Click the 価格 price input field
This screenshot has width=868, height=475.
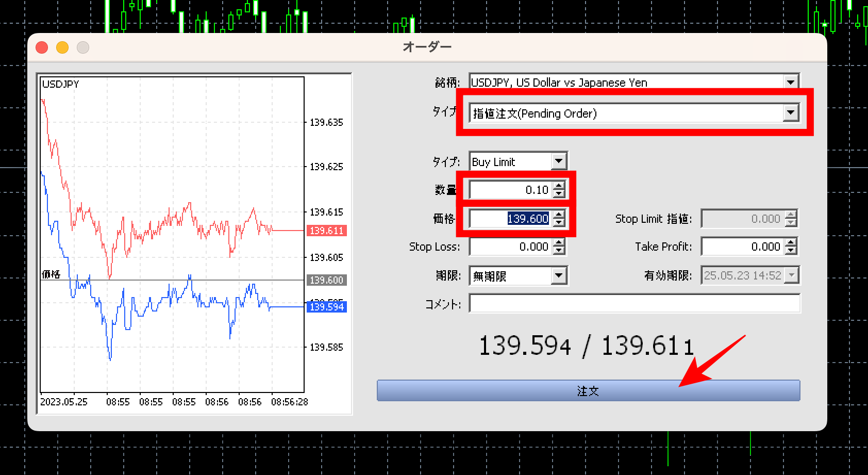(510, 219)
